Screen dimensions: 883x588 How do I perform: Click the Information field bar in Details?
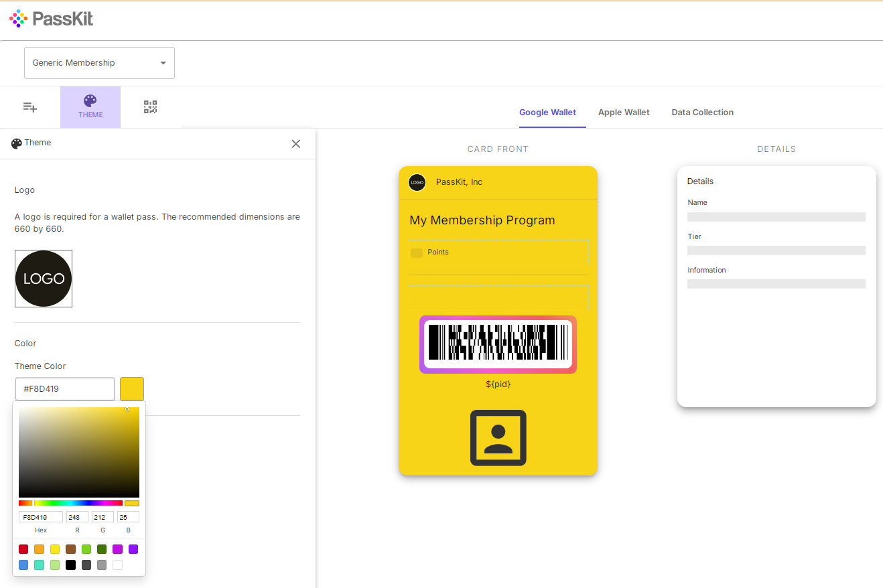click(x=776, y=284)
